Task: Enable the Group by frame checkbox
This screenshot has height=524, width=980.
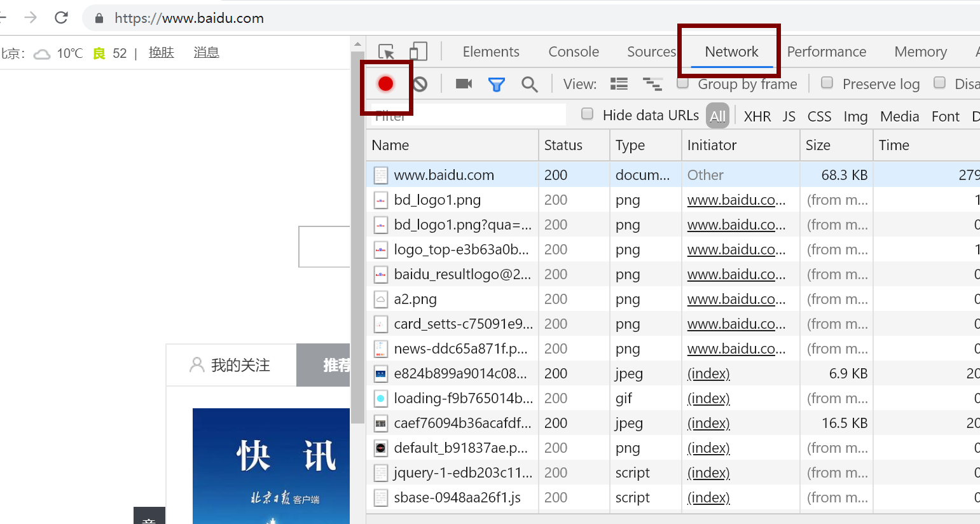Action: (683, 83)
